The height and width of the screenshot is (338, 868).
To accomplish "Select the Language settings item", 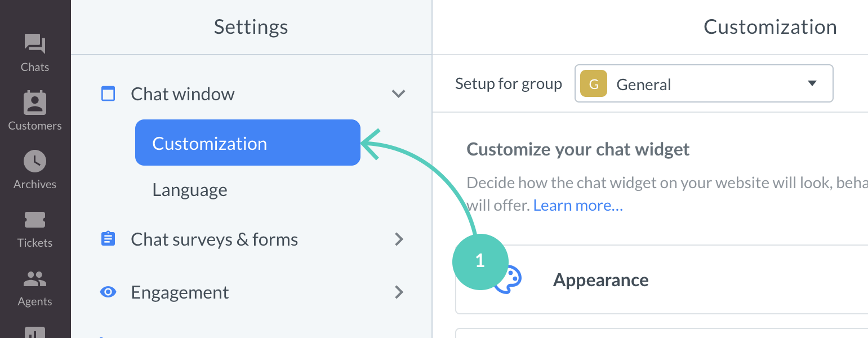I will point(189,189).
